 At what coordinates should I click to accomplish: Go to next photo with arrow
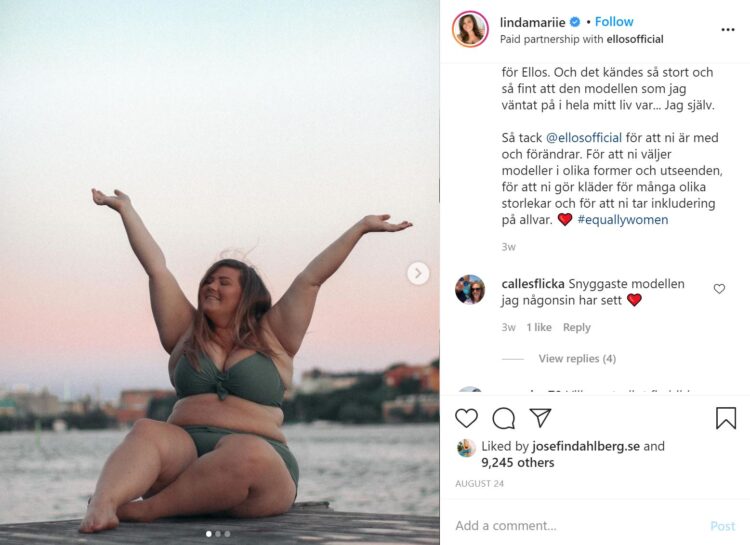(x=418, y=273)
